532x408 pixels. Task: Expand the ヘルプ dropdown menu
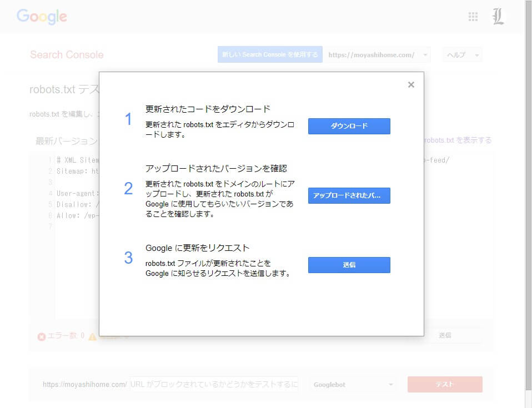pos(461,54)
